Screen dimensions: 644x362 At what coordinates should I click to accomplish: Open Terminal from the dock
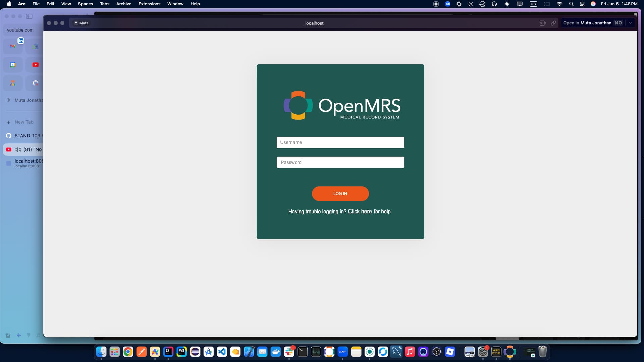click(x=303, y=352)
